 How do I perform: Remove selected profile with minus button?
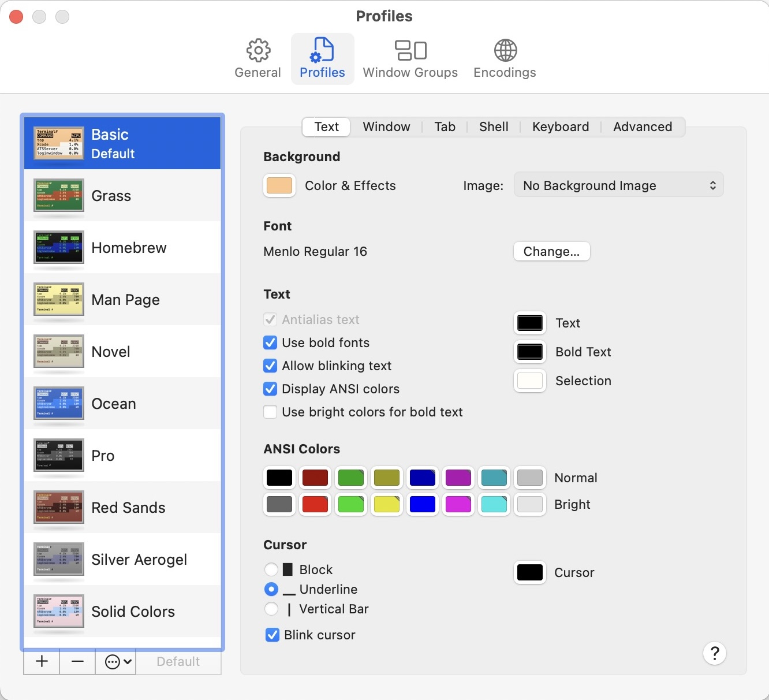77,661
